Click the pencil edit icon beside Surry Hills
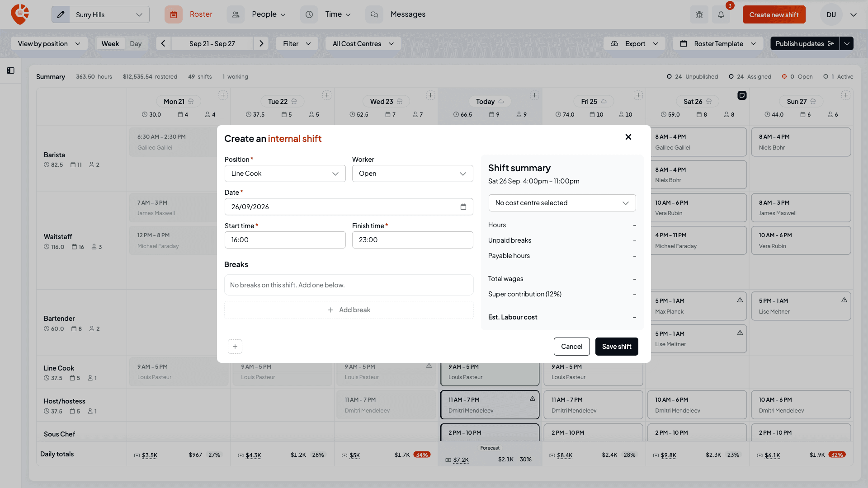The width and height of the screenshot is (868, 488). 61,14
